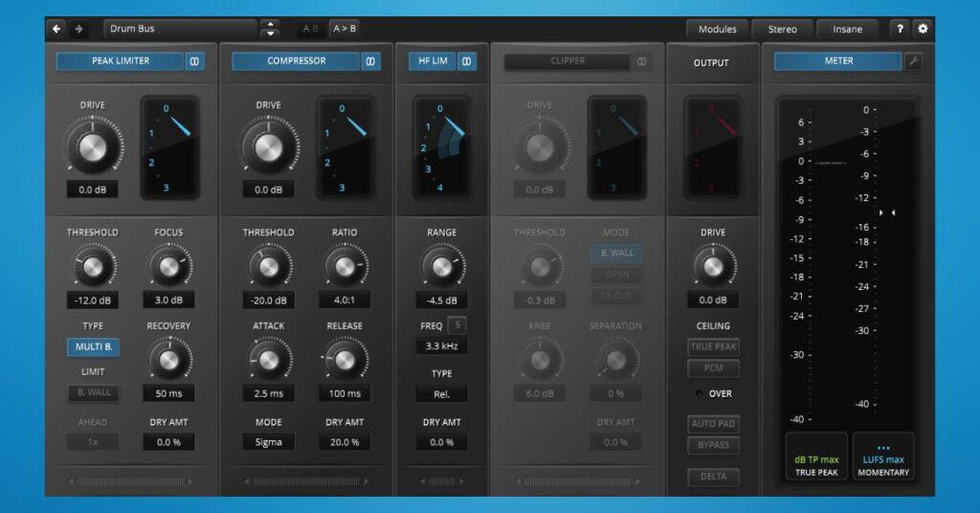This screenshot has width=980, height=513.
Task: Open Peak Limiter LIMIT B. WALL dropdown
Action: pos(93,392)
